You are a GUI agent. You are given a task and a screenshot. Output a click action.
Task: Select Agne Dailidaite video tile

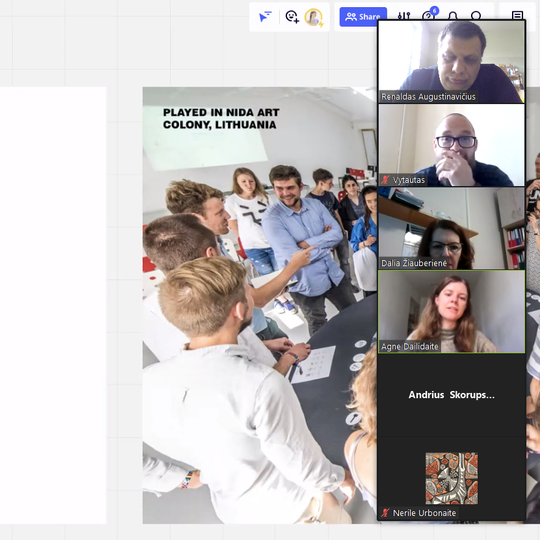(x=451, y=312)
